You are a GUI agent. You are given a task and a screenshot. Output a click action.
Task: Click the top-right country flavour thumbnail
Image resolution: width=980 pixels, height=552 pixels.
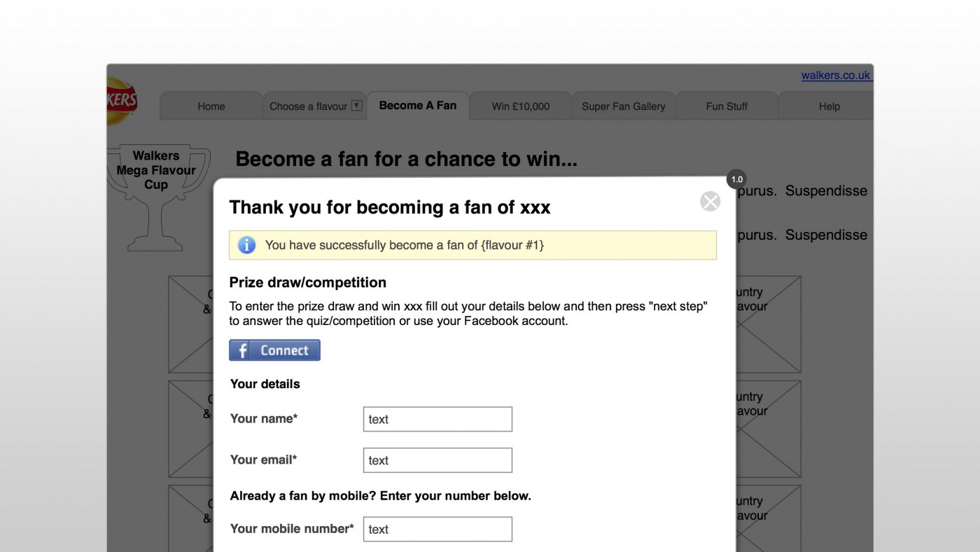coord(769,324)
